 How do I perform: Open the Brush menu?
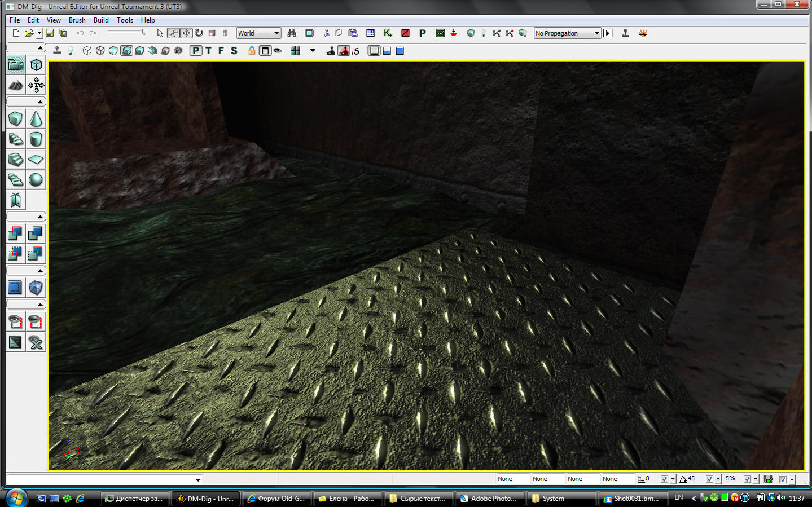tap(77, 20)
